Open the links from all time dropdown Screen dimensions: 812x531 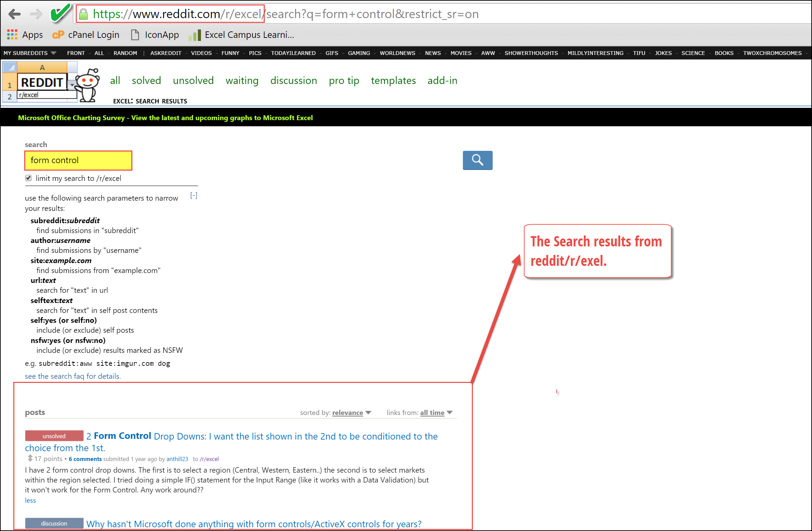436,413
